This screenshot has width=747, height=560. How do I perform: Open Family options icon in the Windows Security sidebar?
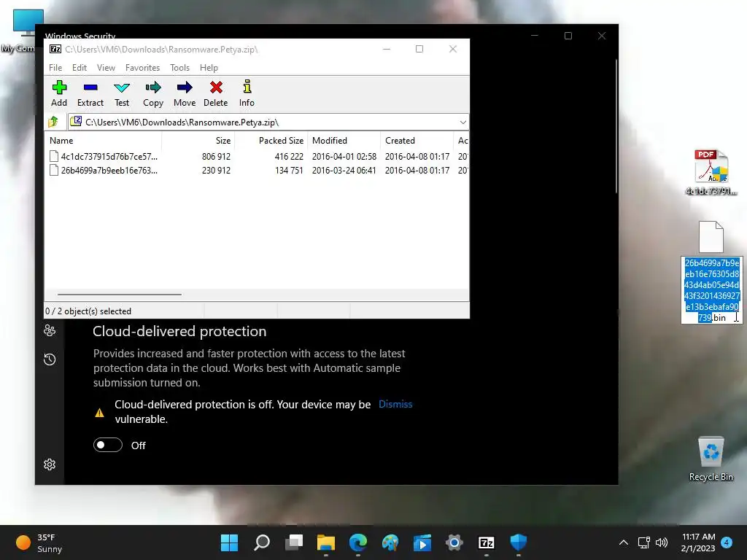click(x=50, y=330)
